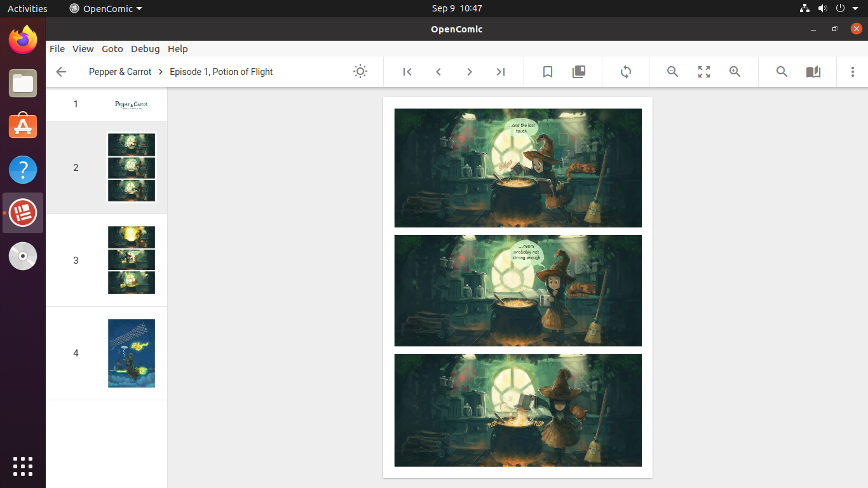Expand the OpenComic app menu in top bar

[106, 8]
